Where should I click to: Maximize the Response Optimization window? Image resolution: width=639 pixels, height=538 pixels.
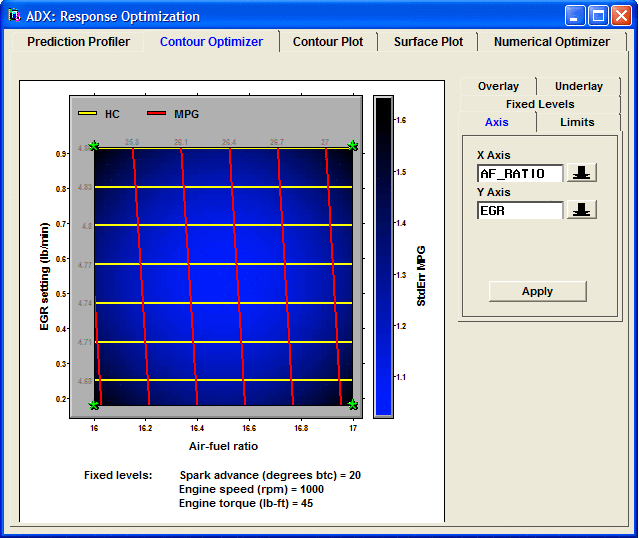[598, 16]
